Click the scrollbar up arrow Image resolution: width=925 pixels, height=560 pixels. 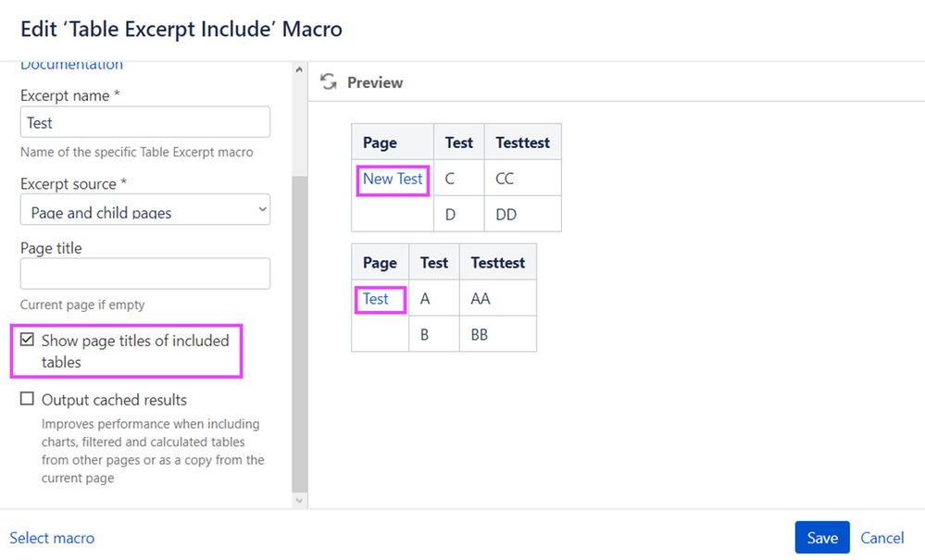[299, 69]
